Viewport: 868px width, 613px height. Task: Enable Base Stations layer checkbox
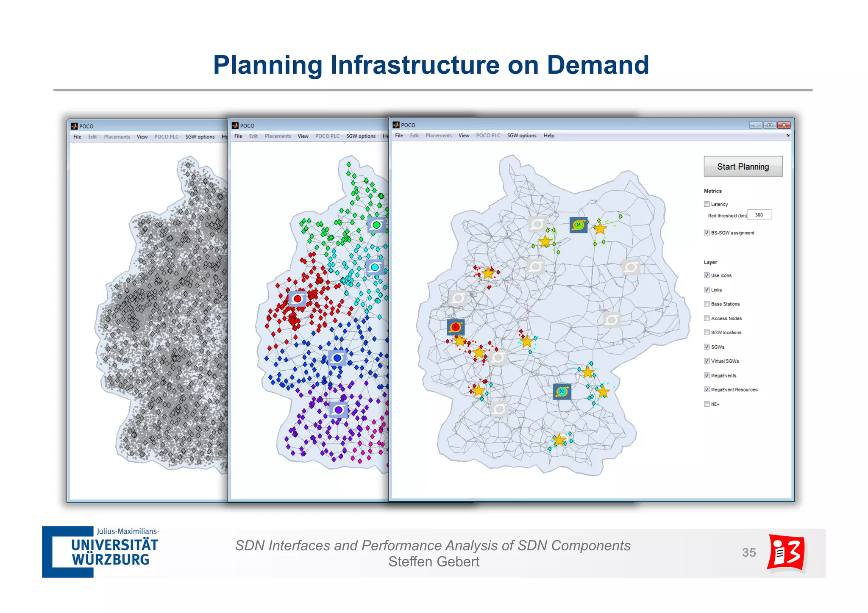pyautogui.click(x=707, y=304)
